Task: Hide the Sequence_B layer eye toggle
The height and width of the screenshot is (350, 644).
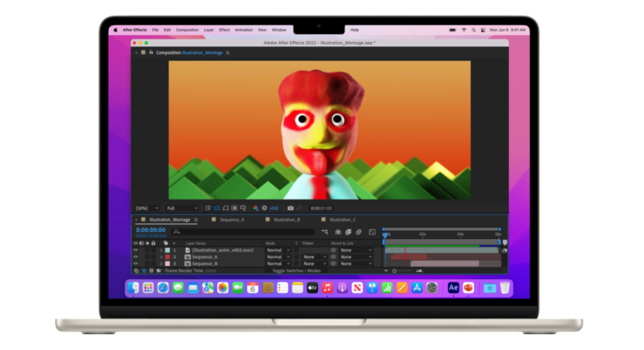Action: click(x=136, y=263)
